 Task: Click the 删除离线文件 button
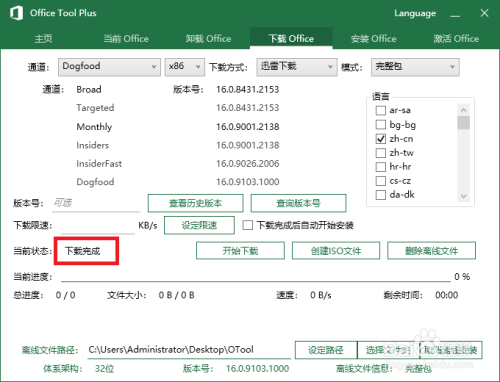point(431,251)
